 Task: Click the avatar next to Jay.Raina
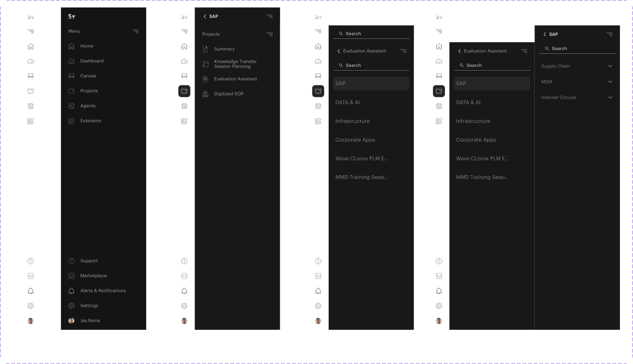coord(71,321)
